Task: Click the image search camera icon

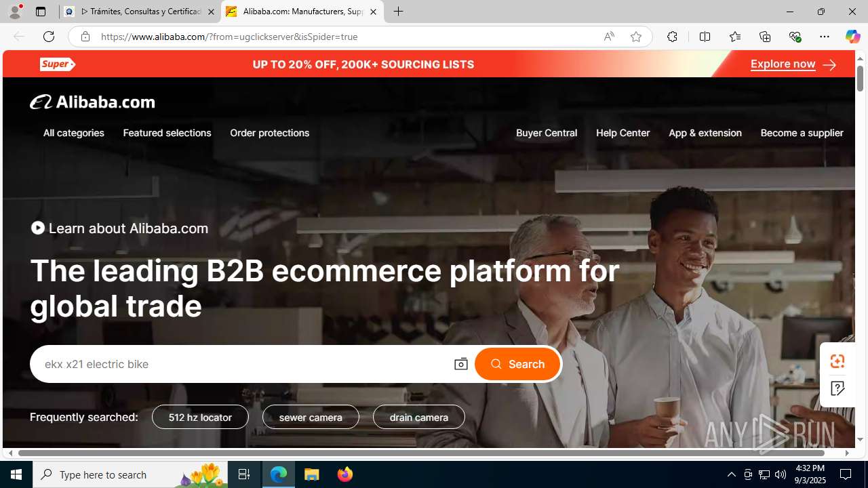Action: 461,364
